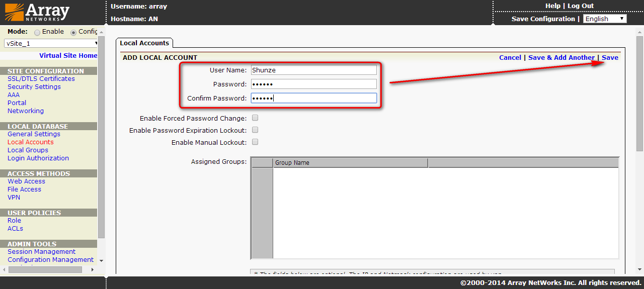Screen dimensions: 644x289
Task: Open the English language dropdown
Action: 605,19
